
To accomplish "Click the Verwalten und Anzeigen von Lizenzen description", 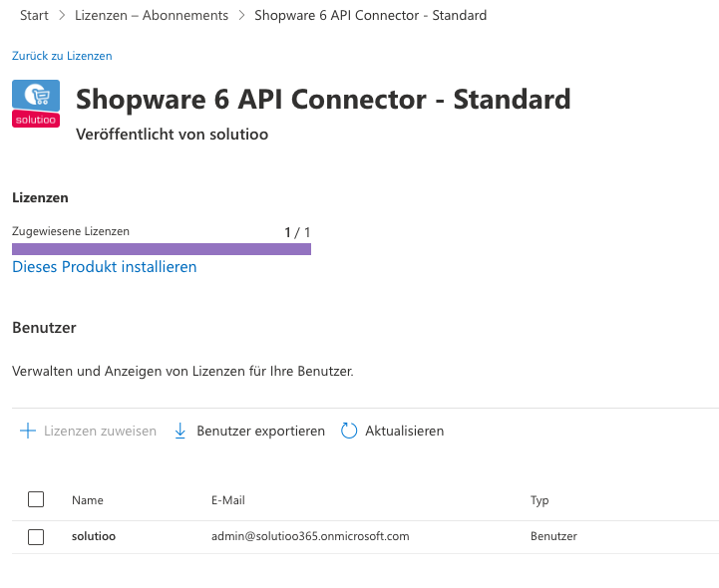I will 182,371.
